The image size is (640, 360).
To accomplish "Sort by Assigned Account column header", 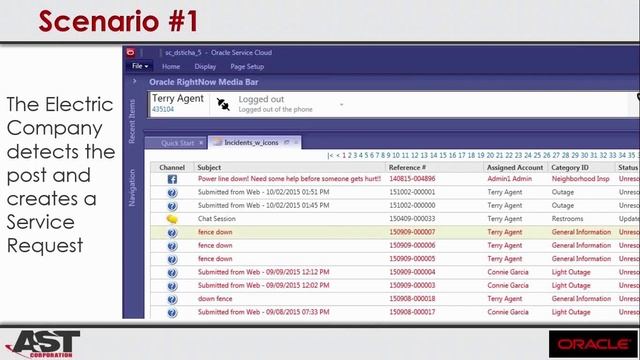I will click(x=515, y=167).
